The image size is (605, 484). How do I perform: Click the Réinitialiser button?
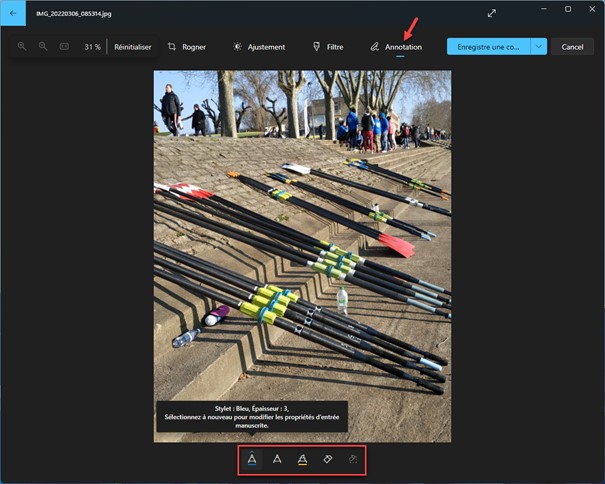[133, 47]
